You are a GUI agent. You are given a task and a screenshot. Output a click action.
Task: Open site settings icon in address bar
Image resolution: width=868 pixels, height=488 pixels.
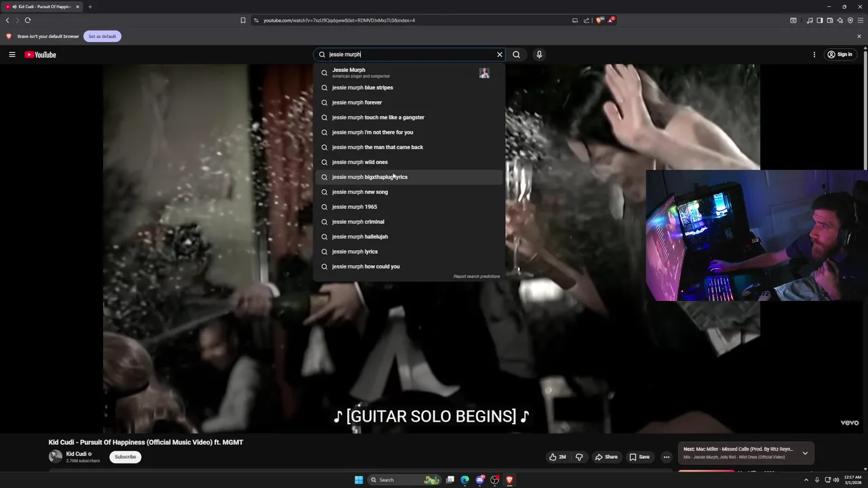pos(256,20)
